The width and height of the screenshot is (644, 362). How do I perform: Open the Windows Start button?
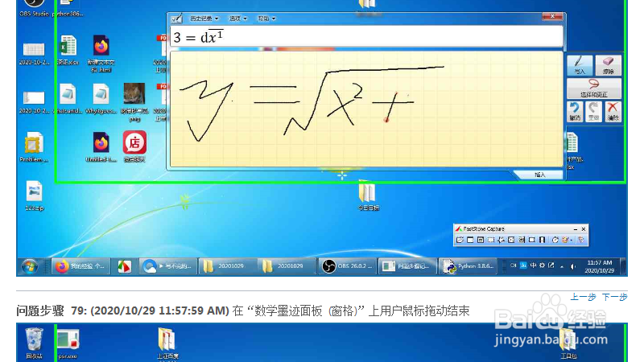[30, 267]
